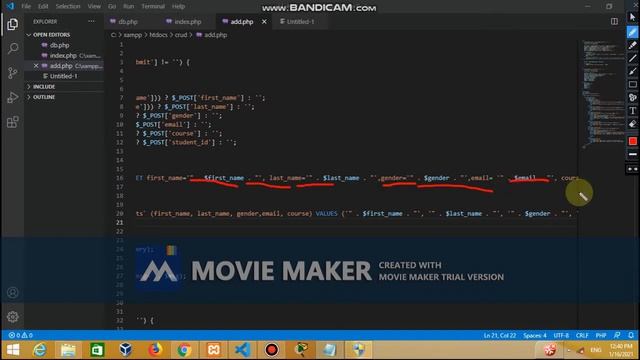The image size is (640, 360).
Task: Open the Extensions view icon
Action: pos(13,122)
